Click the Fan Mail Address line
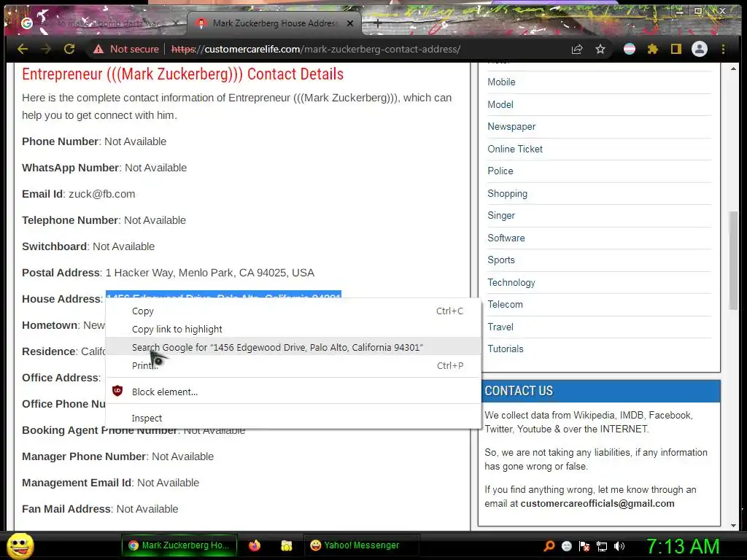The width and height of the screenshot is (747, 560). tap(100, 509)
